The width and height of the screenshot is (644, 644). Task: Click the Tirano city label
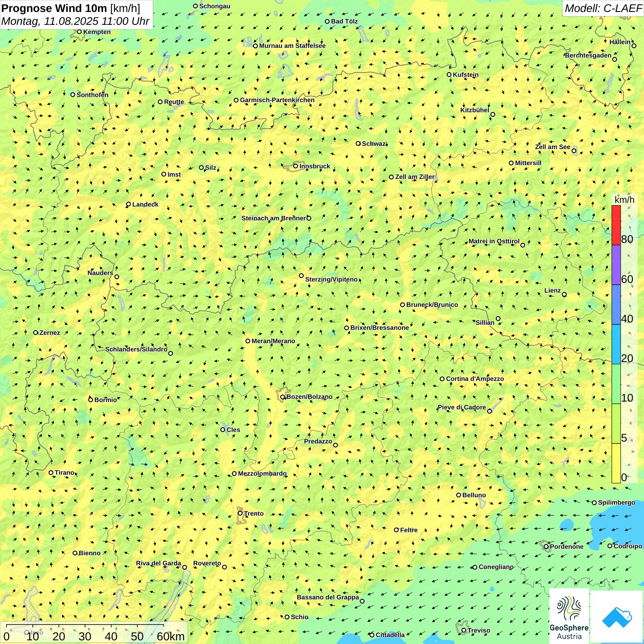coord(64,472)
